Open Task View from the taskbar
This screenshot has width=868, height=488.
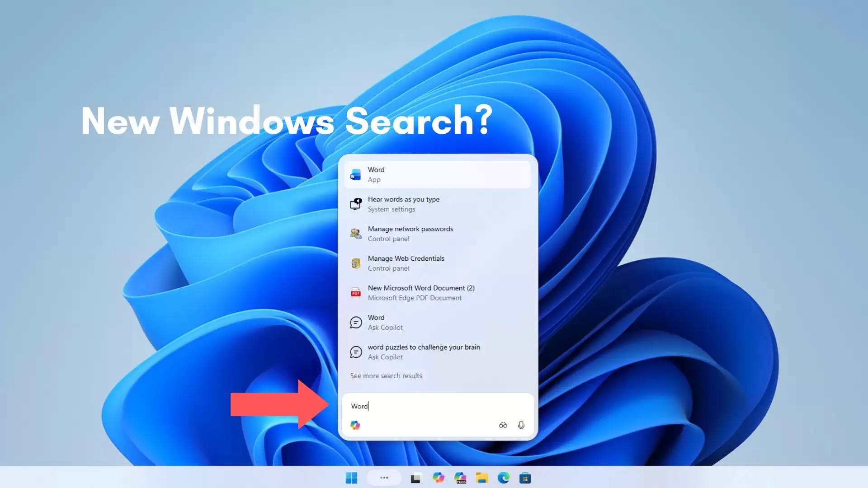pyautogui.click(x=416, y=478)
